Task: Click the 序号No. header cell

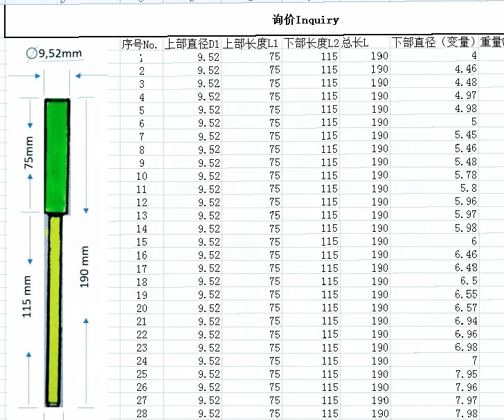Action: [x=141, y=44]
